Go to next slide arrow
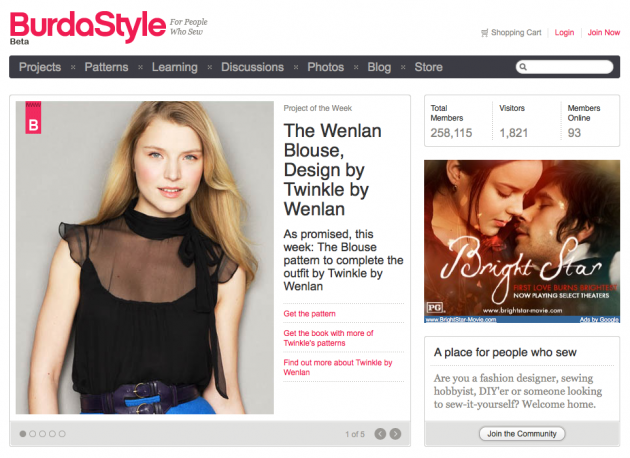 (395, 434)
